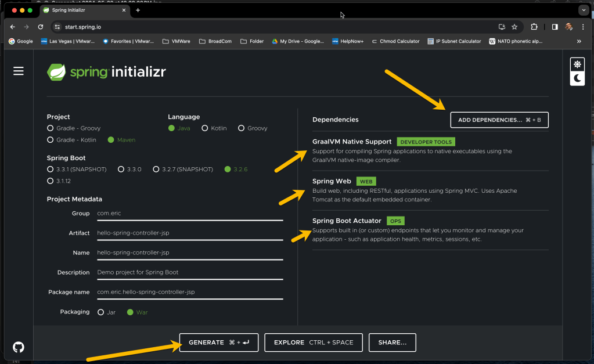Switch to the dark theme moon icon
The height and width of the screenshot is (364, 594).
coord(577,78)
